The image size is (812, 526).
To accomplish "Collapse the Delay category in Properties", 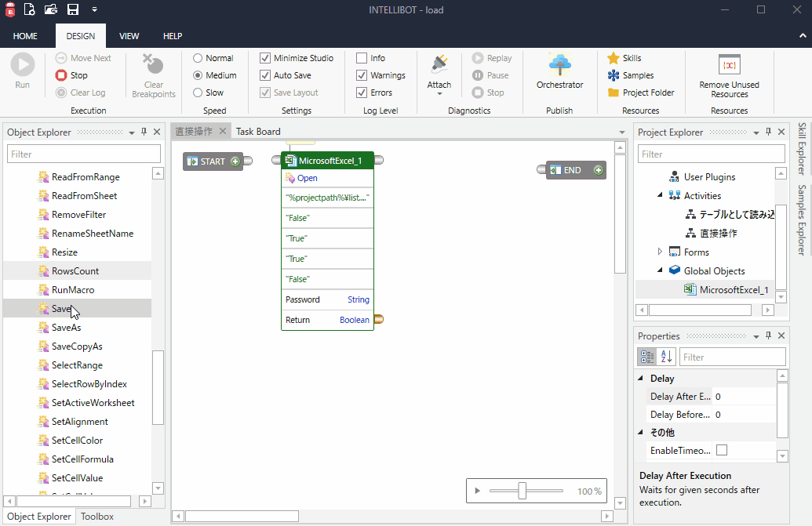I will (x=640, y=378).
